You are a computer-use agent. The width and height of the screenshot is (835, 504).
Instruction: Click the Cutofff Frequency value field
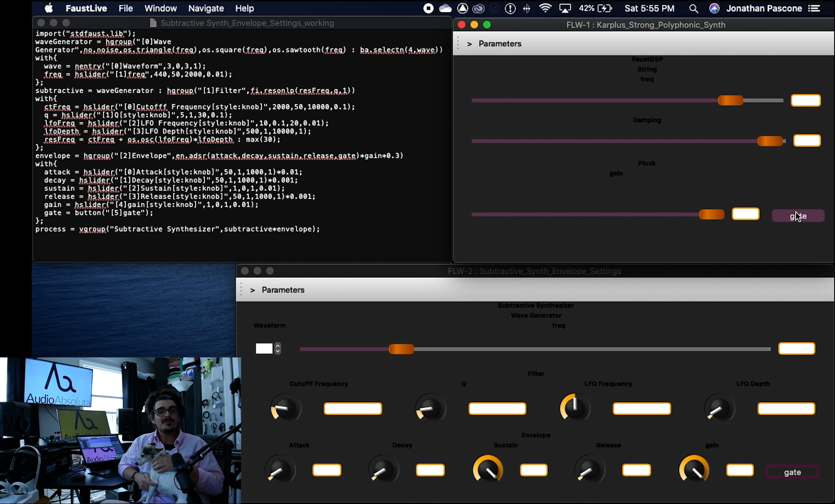(x=352, y=408)
